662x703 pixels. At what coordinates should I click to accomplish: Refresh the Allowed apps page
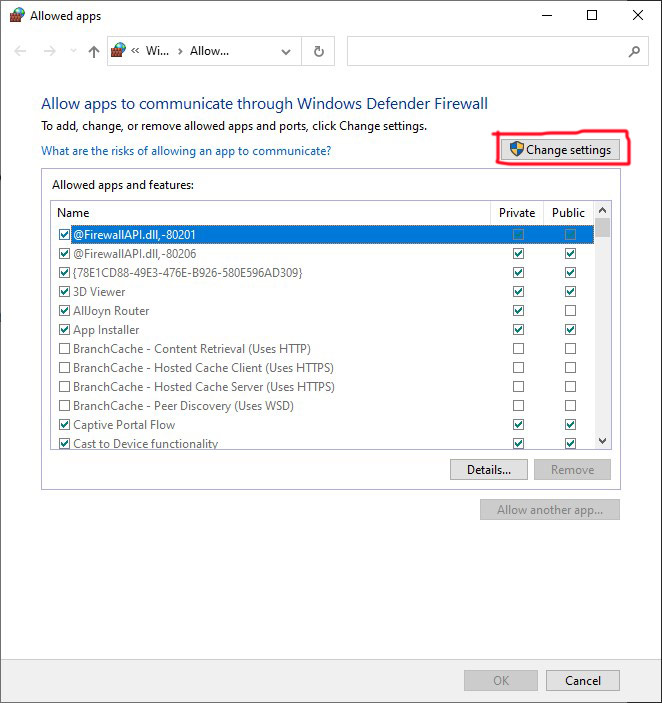tap(319, 51)
